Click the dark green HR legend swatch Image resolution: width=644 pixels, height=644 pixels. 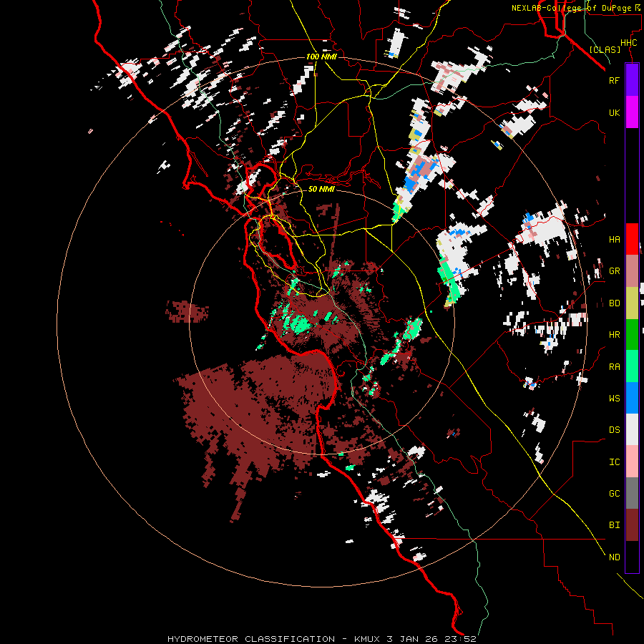pos(632,334)
